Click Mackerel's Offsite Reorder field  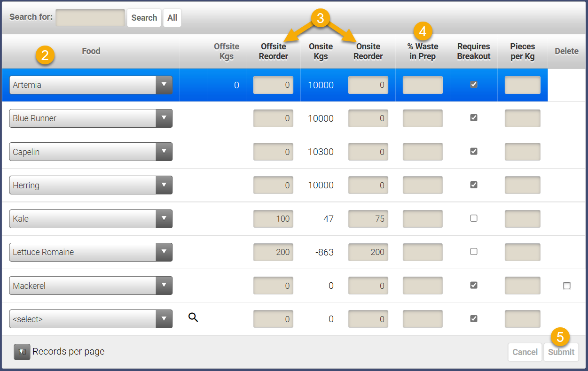coord(274,286)
